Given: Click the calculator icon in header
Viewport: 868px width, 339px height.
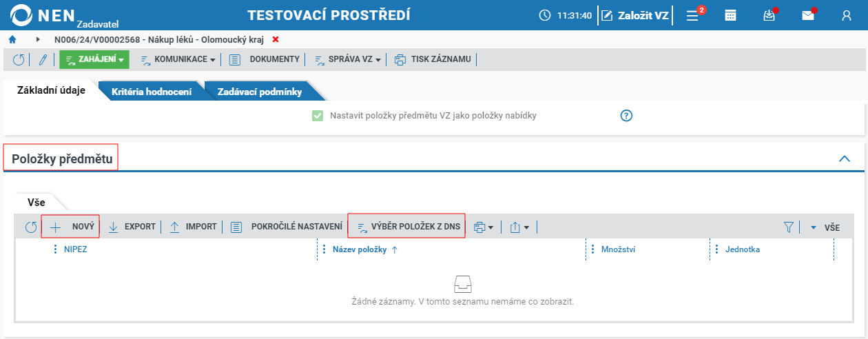Looking at the screenshot, I should coord(731,15).
